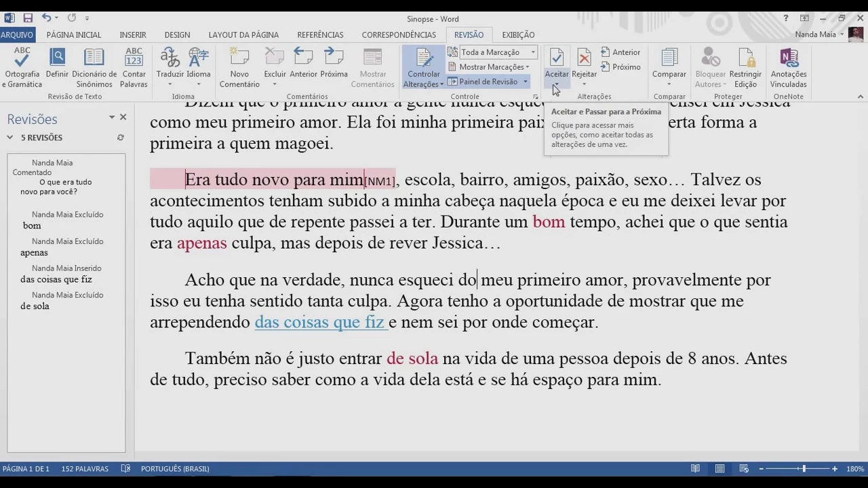Image resolution: width=868 pixels, height=488 pixels.
Task: Go to Próximo alteração
Action: pyautogui.click(x=620, y=67)
